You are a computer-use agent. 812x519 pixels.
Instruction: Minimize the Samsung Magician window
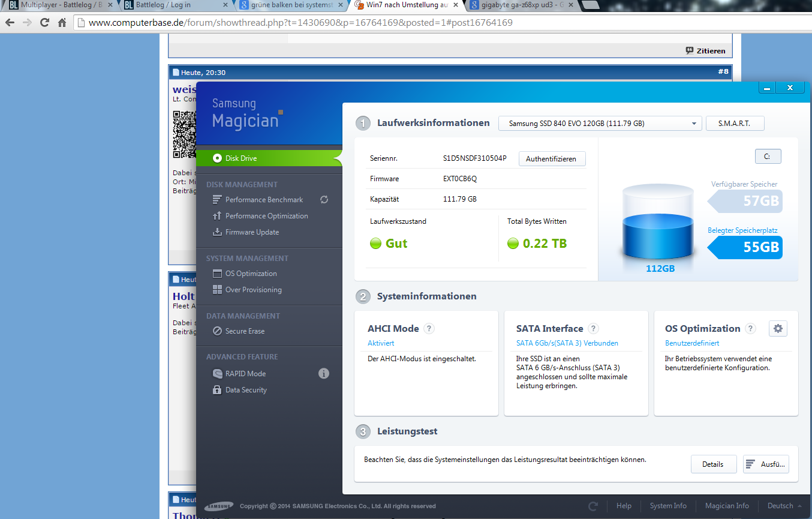point(767,88)
